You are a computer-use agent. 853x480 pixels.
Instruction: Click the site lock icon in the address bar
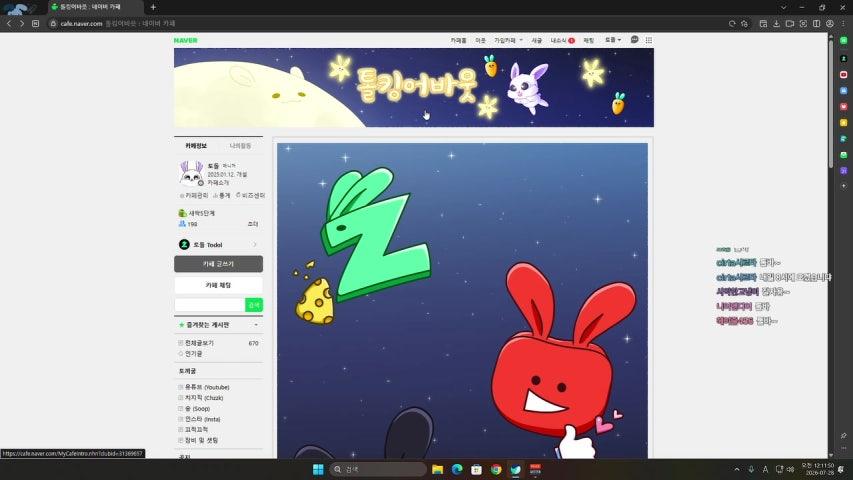click(x=53, y=23)
